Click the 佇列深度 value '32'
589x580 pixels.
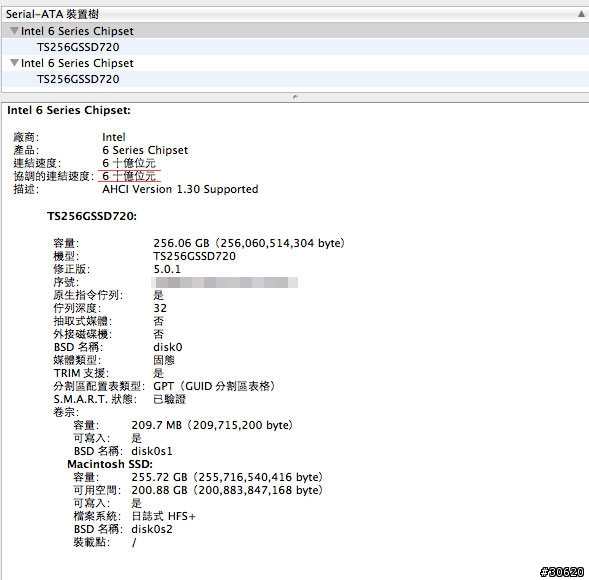[160, 308]
